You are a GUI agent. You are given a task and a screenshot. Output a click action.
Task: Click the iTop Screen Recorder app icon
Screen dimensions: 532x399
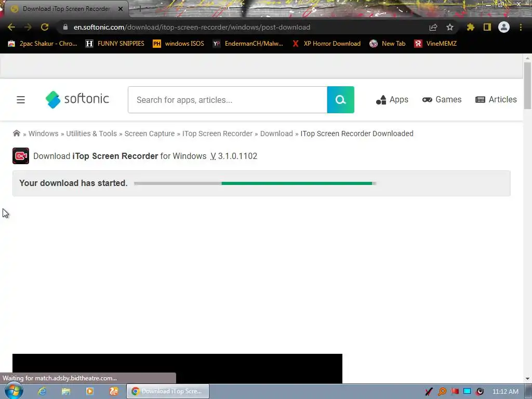(x=21, y=156)
